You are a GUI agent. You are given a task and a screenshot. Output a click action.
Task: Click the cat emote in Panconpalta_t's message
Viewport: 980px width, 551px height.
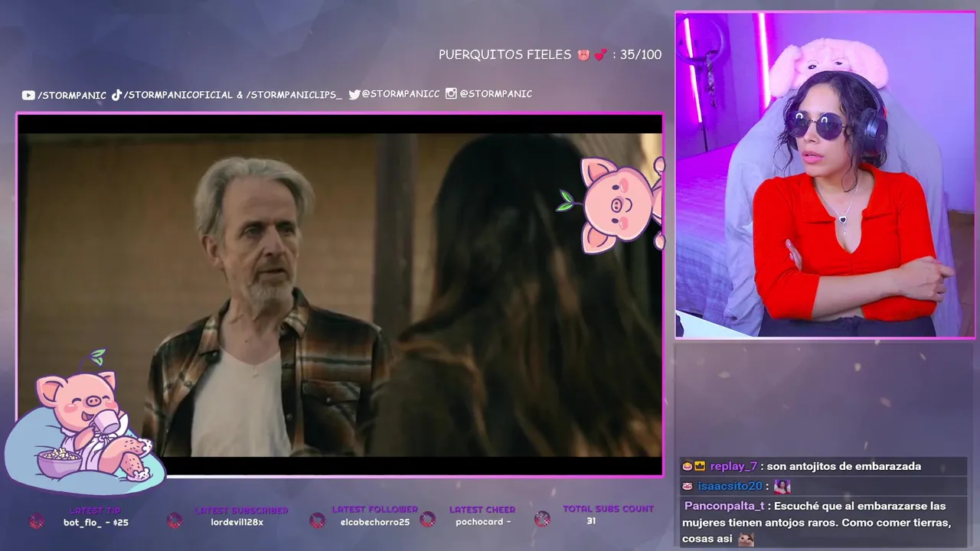click(x=745, y=539)
